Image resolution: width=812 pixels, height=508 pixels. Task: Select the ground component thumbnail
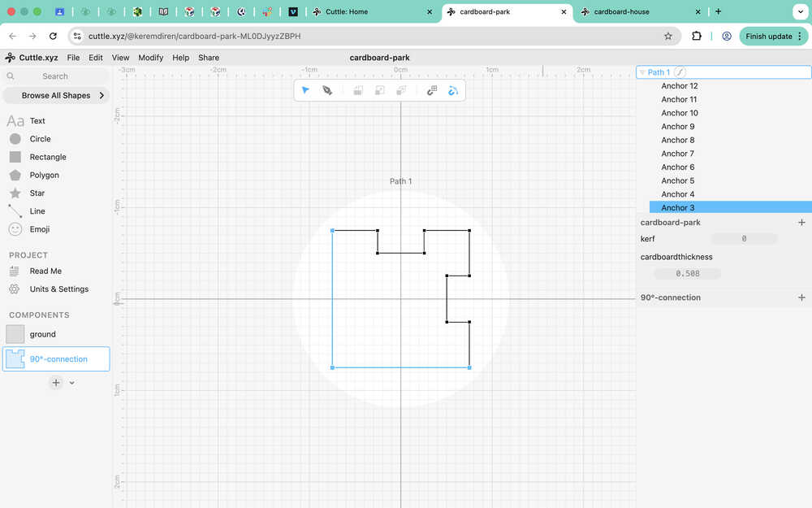click(x=15, y=334)
